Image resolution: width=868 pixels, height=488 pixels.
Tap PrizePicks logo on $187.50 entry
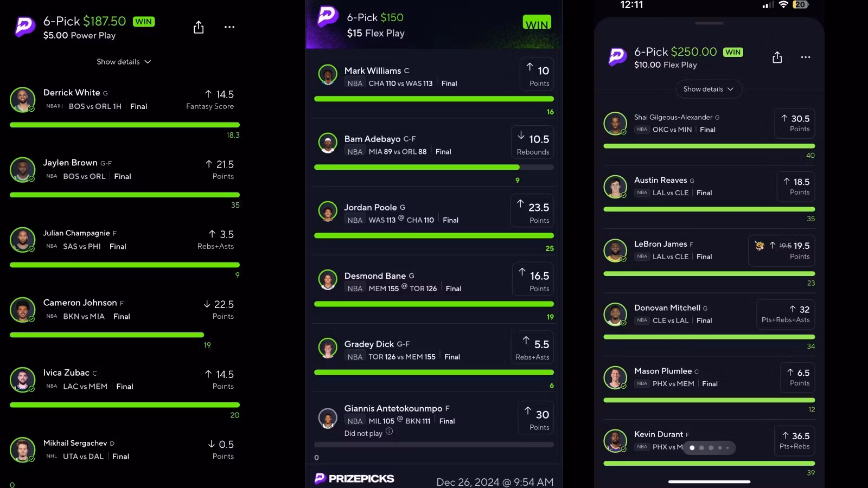tap(25, 26)
